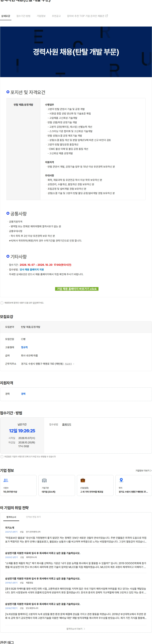Click info icon beside 채용정보에 잘못된 내용 notice

tap(2, 303)
